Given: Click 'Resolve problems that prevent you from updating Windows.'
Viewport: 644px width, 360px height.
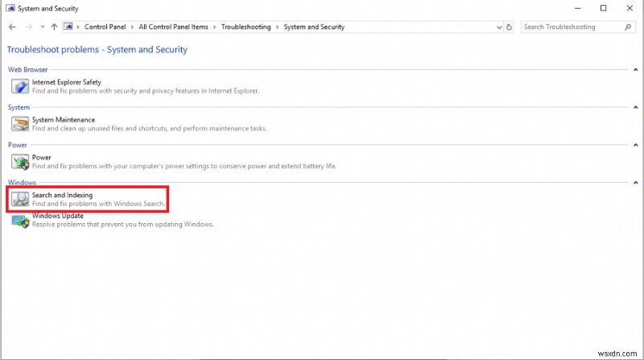Looking at the screenshot, I should click(x=123, y=225).
